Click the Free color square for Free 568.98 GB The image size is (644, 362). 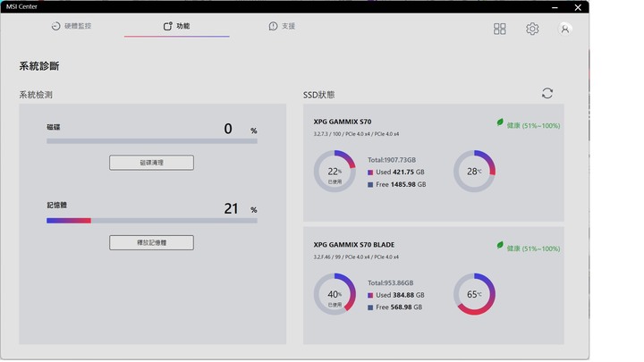(370, 307)
